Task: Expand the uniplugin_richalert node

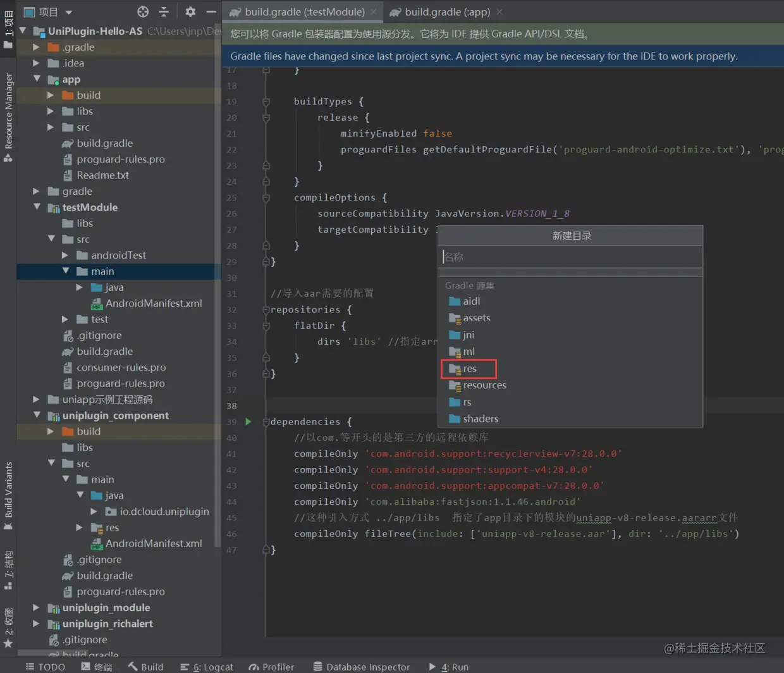Action: (x=36, y=623)
